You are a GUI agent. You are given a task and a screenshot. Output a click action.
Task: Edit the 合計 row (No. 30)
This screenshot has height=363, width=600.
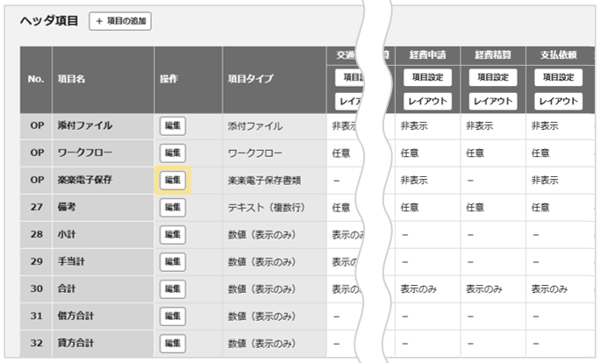pyautogui.click(x=173, y=289)
